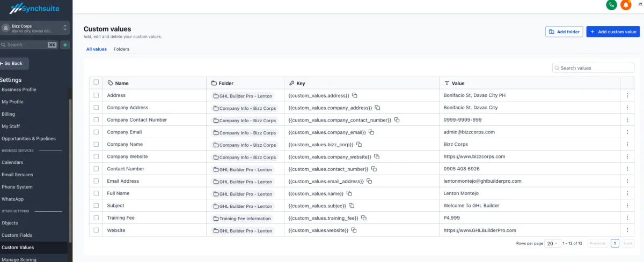Copy the custom_values.name key
644x262 pixels.
point(349,193)
